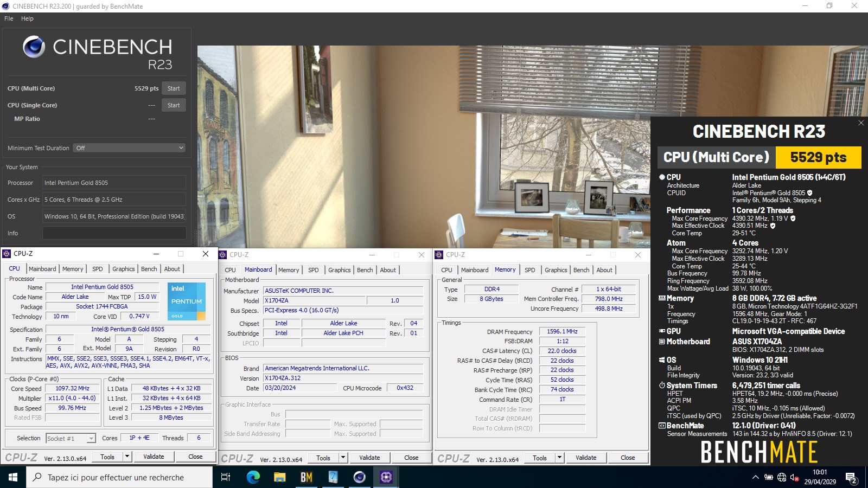Screen dimensions: 868x488
Task: Open About tab in Memory CPU-Z window
Action: [604, 270]
